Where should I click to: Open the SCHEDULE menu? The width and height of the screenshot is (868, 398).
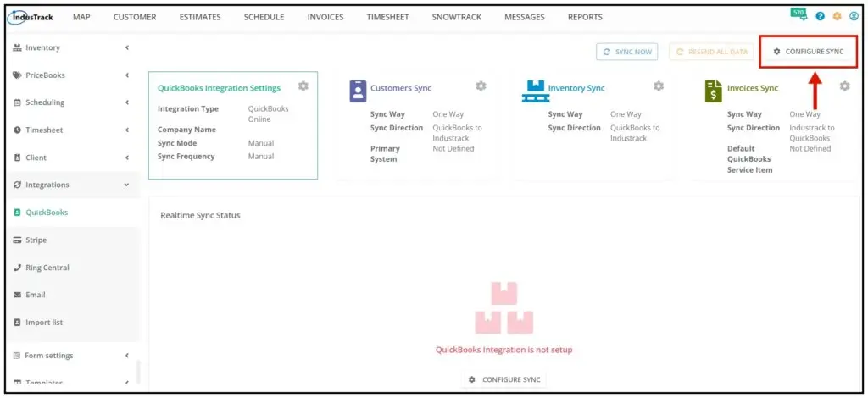pyautogui.click(x=264, y=17)
